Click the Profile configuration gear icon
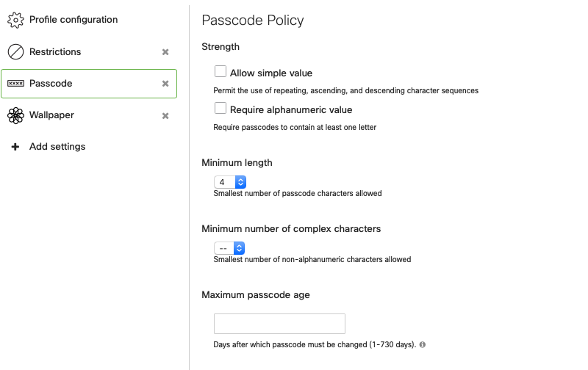 15,20
